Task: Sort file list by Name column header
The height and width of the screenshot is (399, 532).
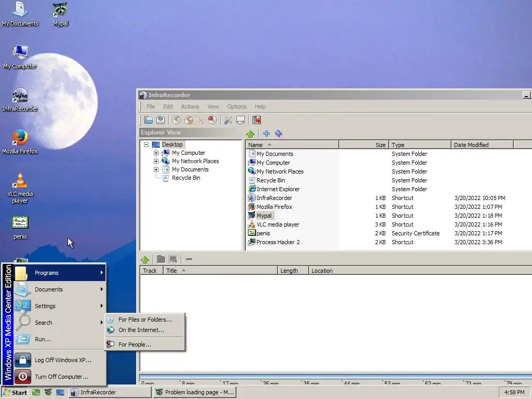Action: tap(292, 145)
